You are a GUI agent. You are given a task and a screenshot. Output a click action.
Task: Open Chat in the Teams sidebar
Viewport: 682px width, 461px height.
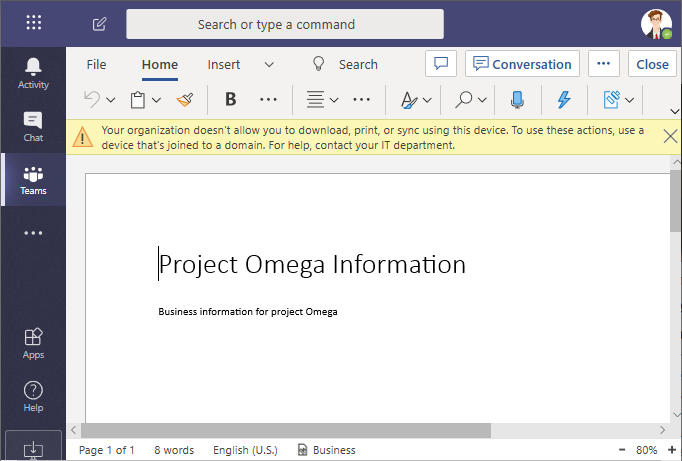(x=33, y=126)
